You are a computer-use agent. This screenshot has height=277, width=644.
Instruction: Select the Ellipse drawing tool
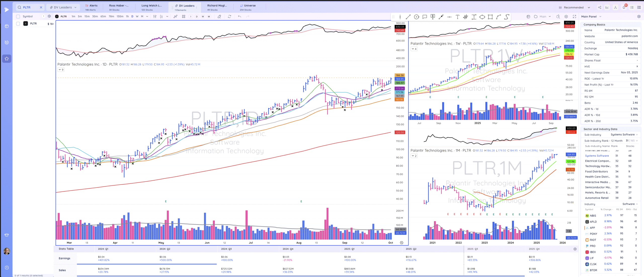tap(482, 17)
